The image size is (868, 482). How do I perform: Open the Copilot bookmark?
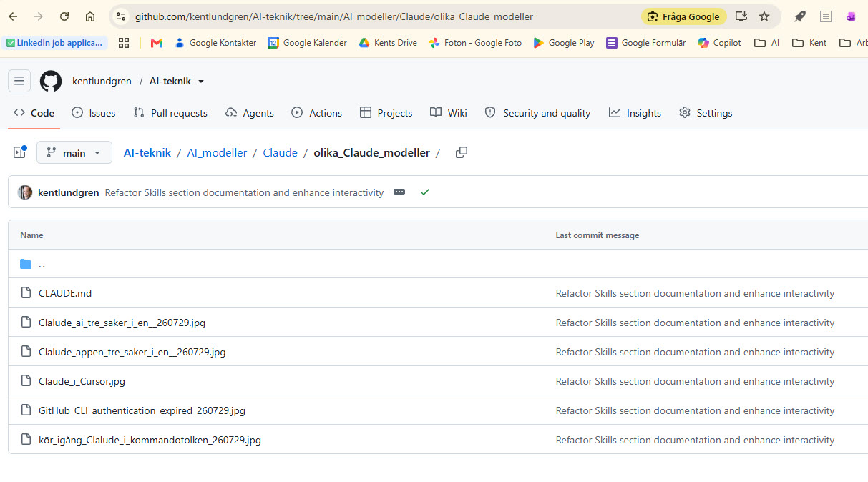tap(720, 43)
